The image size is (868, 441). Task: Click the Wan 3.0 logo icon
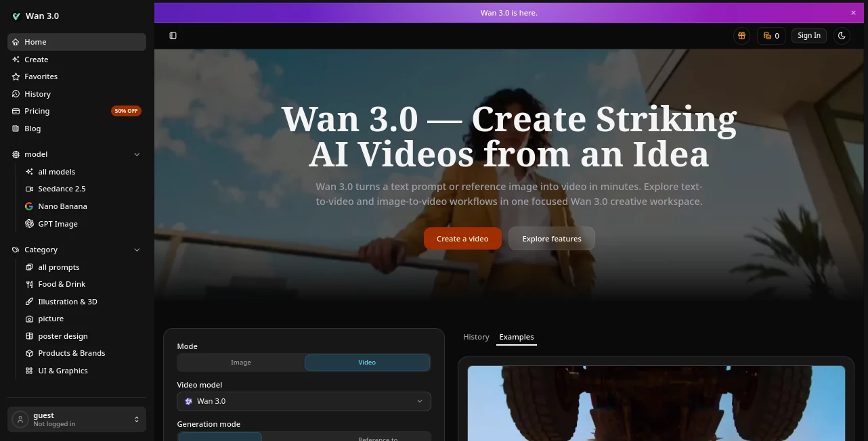[x=16, y=16]
